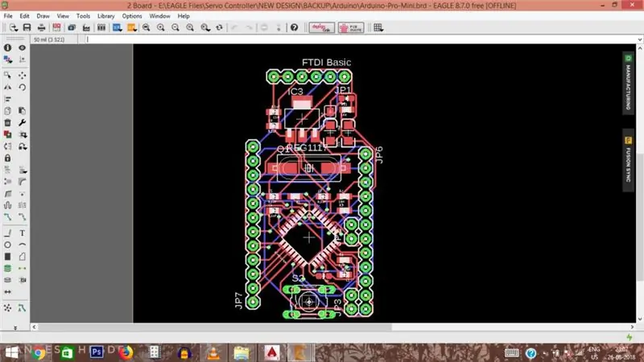
Task: Open the grid icon dropdown
Action: tap(378, 27)
